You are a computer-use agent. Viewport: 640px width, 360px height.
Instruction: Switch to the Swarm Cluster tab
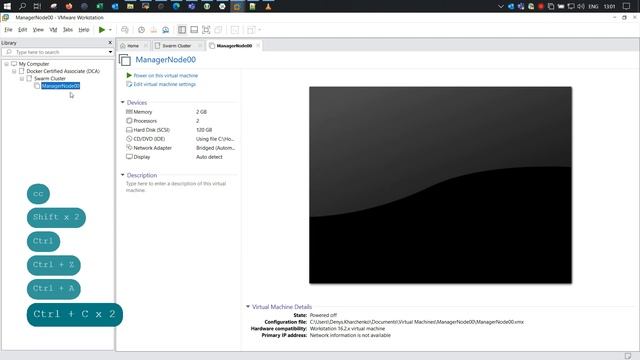(x=176, y=46)
